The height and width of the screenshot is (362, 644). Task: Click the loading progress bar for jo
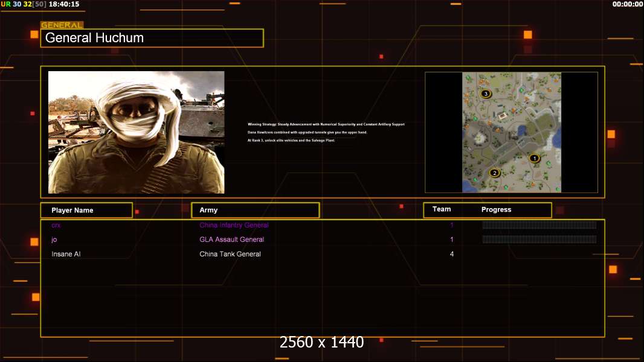point(539,240)
